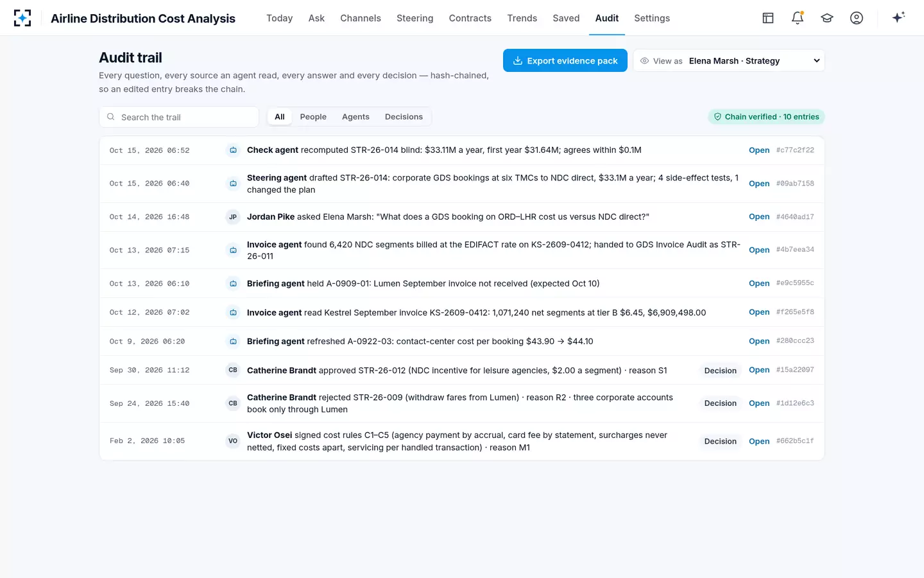
Task: Open the layout panel icon
Action: 768,18
